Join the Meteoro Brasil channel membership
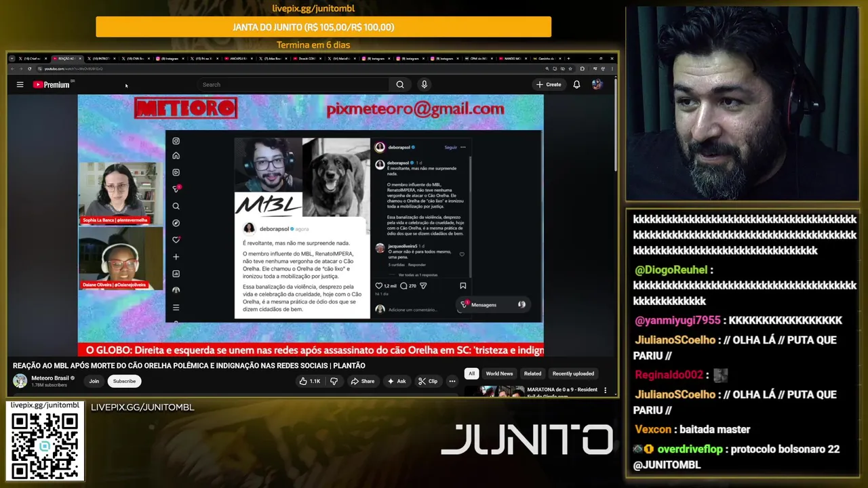Viewport: 868px width, 488px height. click(94, 381)
